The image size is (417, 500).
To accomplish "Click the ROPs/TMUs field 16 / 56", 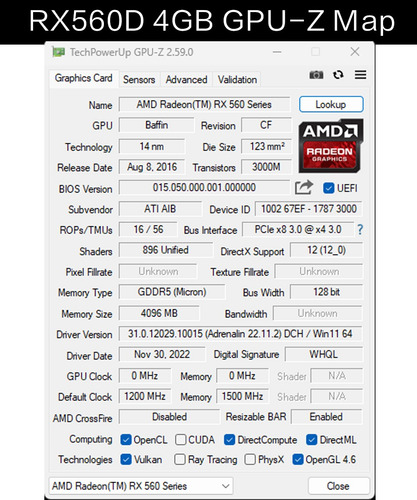I will point(148,230).
